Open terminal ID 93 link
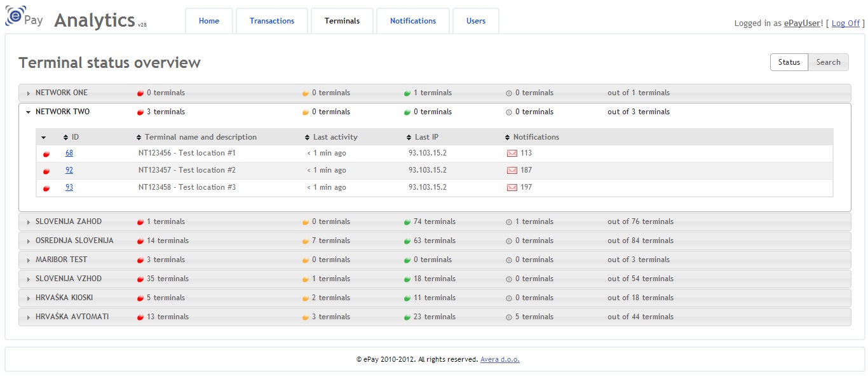Viewport: 868px width, 377px height. tap(69, 187)
